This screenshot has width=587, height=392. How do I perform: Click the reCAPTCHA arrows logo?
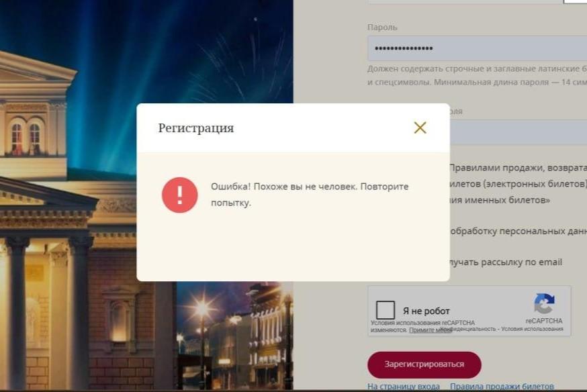click(544, 303)
